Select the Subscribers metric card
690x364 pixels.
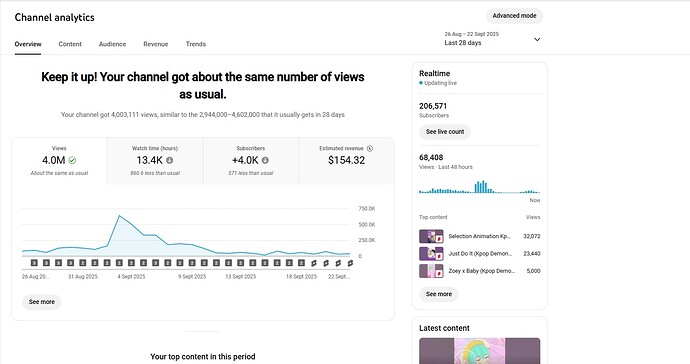pos(251,161)
